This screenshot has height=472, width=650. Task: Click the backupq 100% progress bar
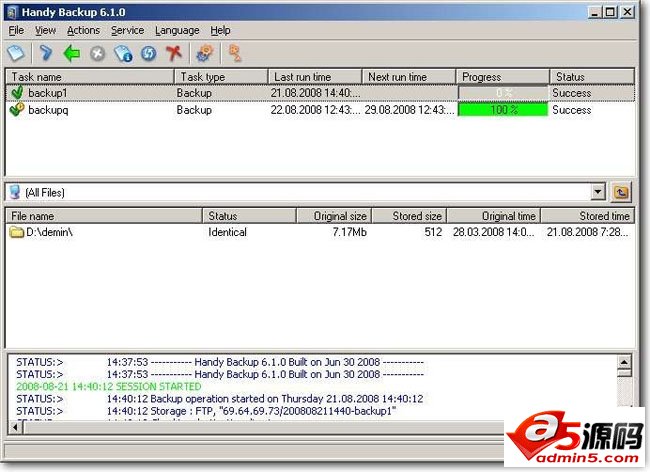click(503, 110)
